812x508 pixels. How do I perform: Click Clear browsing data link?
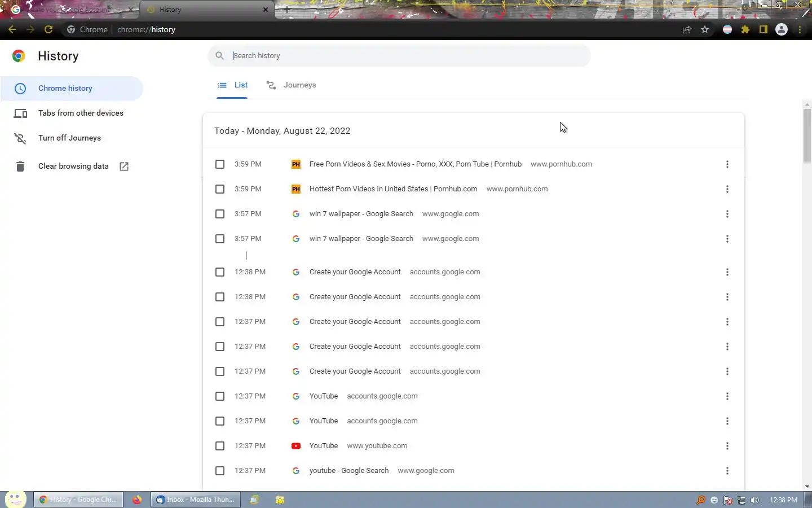coord(73,167)
